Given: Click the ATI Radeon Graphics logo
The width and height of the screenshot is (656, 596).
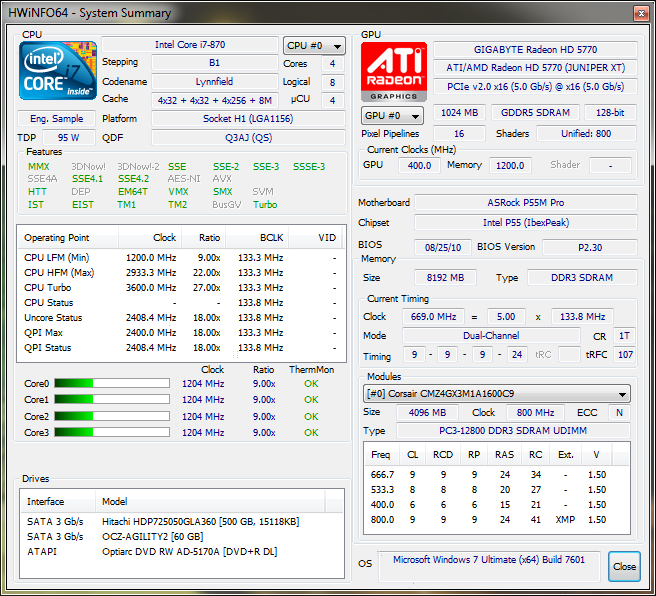Looking at the screenshot, I should tap(394, 70).
